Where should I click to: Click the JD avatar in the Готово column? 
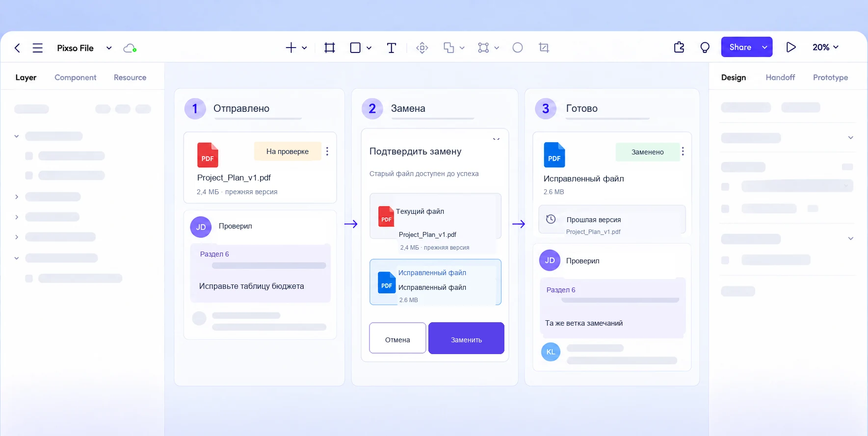pos(550,260)
